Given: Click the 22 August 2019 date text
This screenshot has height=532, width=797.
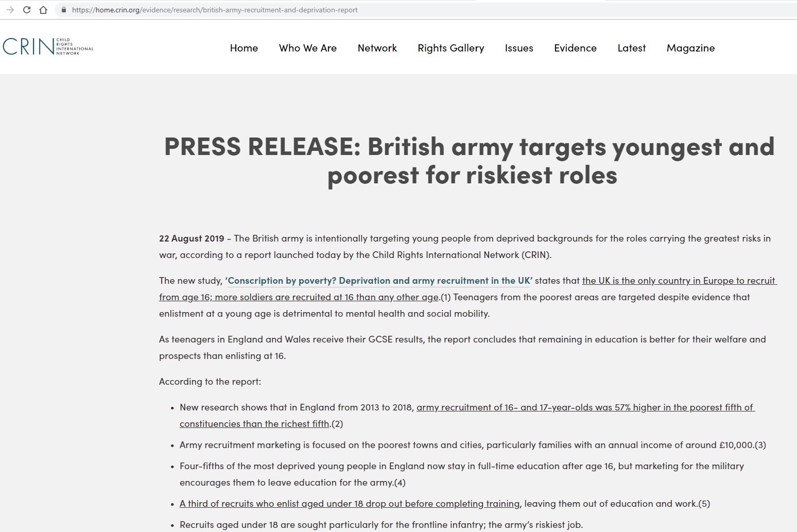Looking at the screenshot, I should 192,238.
